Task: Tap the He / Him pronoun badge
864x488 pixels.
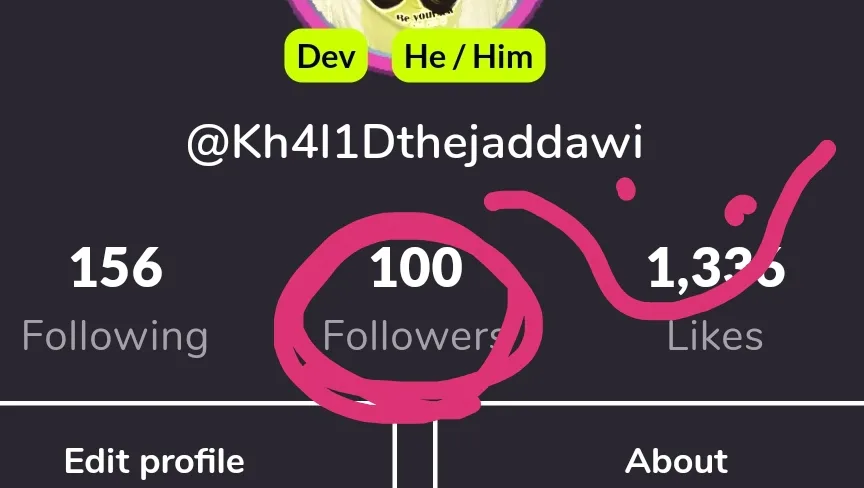Action: pos(468,56)
